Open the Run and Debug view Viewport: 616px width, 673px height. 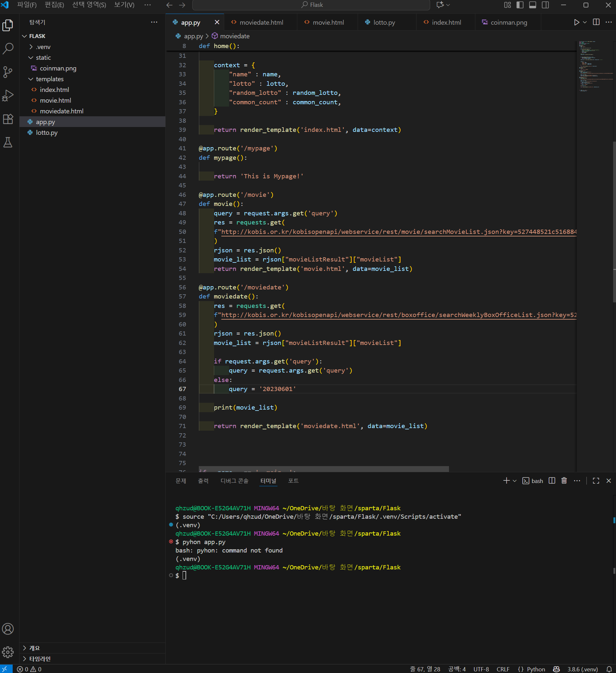pyautogui.click(x=8, y=95)
